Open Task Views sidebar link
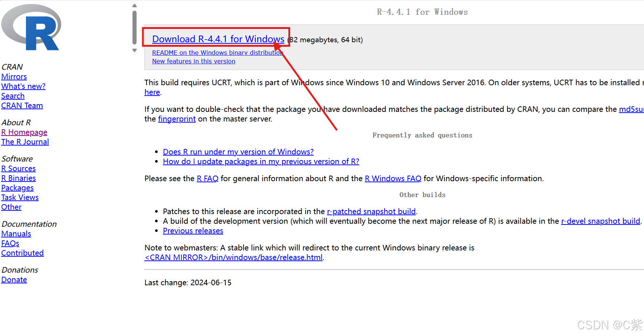 click(x=20, y=197)
